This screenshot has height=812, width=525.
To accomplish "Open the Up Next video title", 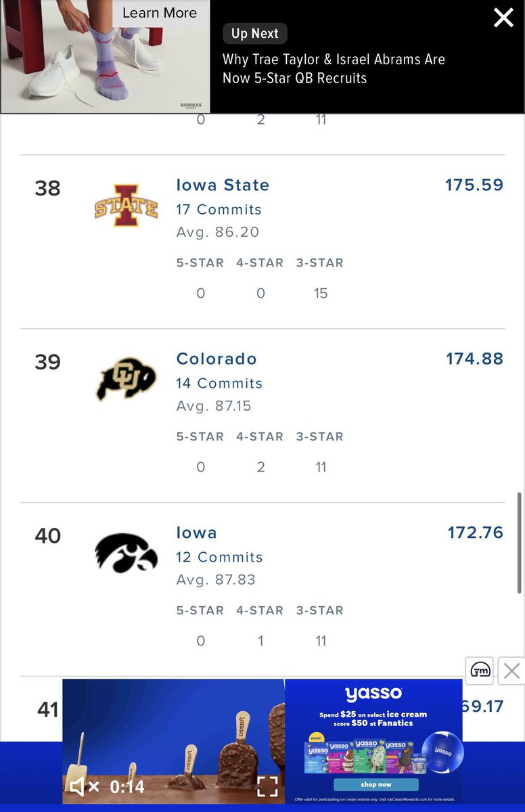I will 334,68.
